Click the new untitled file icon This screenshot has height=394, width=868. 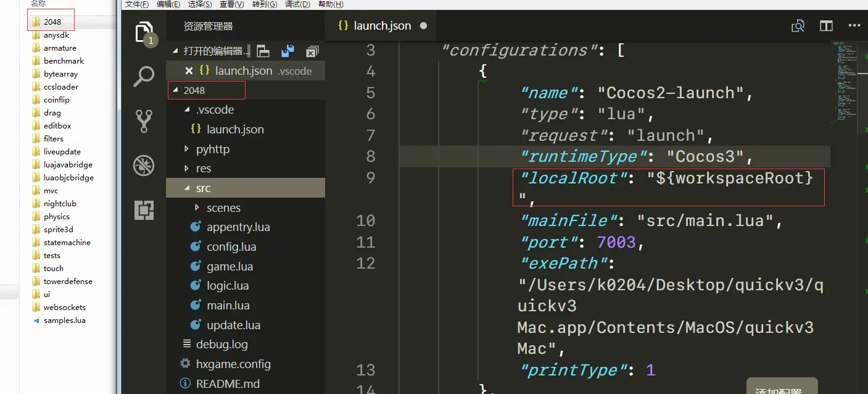click(263, 51)
